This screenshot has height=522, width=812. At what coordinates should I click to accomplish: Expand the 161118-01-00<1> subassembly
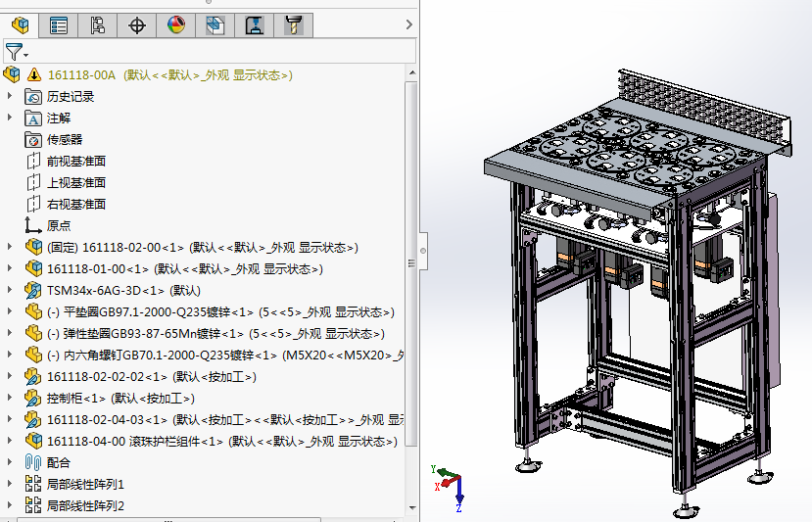pos(10,268)
